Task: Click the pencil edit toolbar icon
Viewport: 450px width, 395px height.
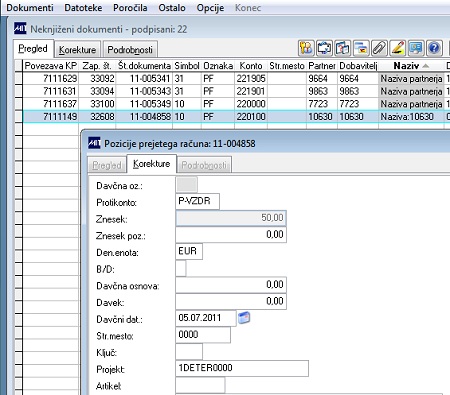Action: coord(397,48)
